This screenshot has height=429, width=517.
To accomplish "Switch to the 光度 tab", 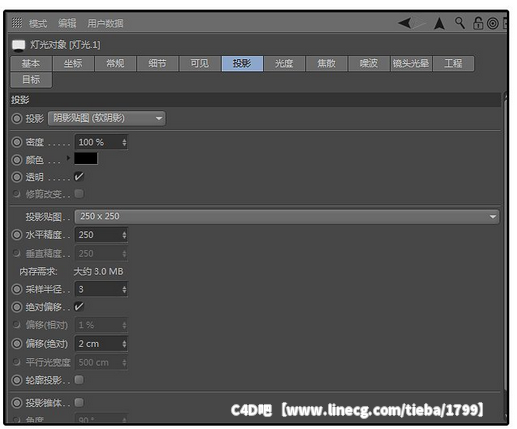I will [x=284, y=63].
